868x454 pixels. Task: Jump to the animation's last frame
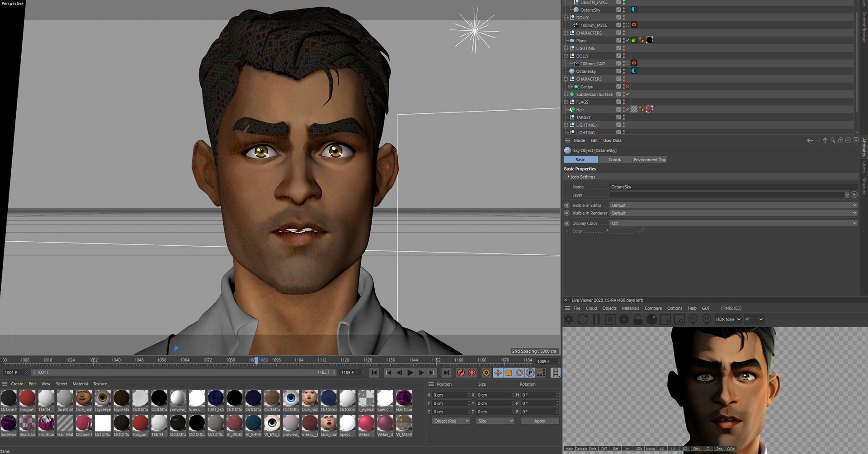[446, 373]
